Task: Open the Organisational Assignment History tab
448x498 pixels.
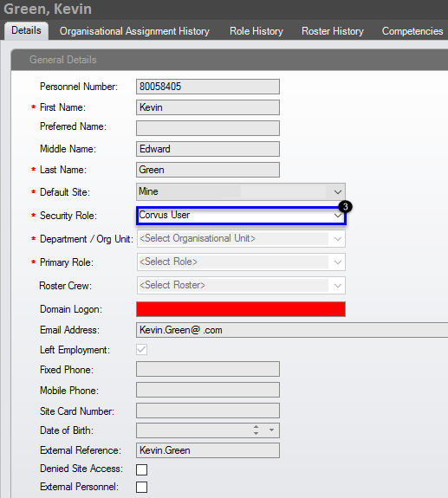Action: pyautogui.click(x=134, y=31)
